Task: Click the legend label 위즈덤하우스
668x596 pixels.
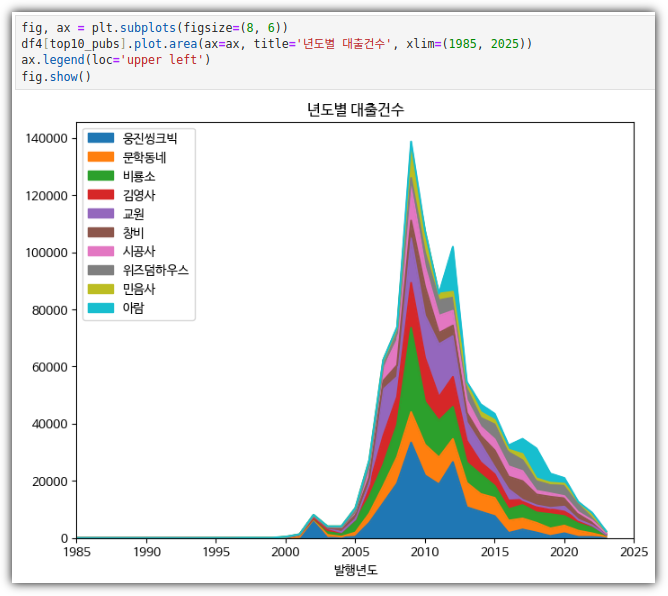Action: click(155, 270)
